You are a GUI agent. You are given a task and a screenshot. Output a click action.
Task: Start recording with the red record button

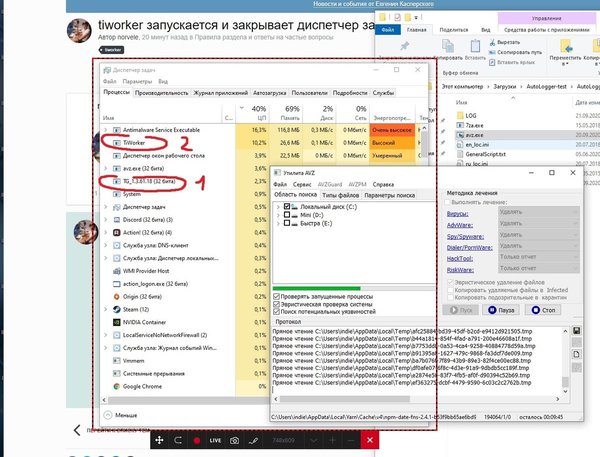(x=197, y=441)
